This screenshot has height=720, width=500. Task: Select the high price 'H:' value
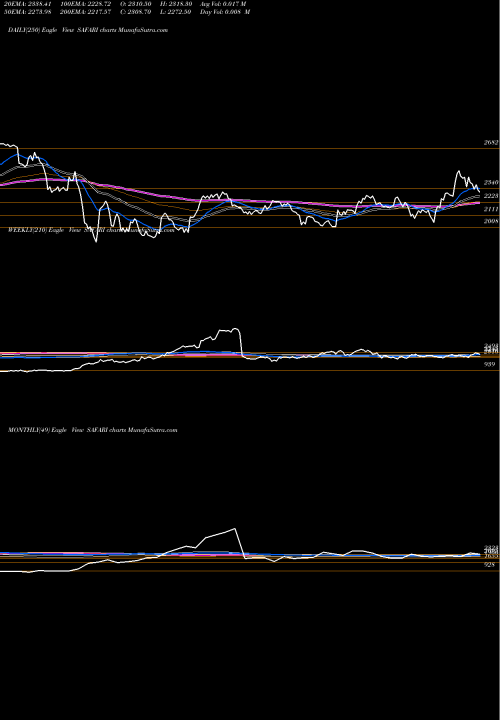[176, 4]
